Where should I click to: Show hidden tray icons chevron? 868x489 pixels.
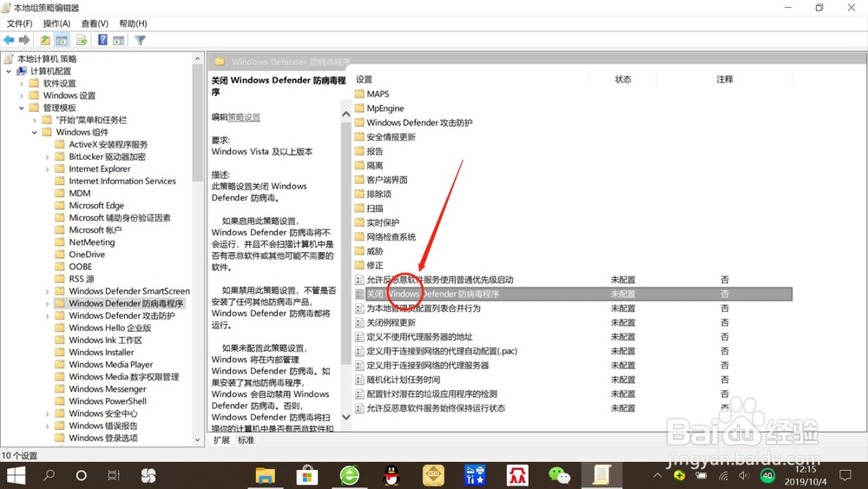pyautogui.click(x=657, y=476)
